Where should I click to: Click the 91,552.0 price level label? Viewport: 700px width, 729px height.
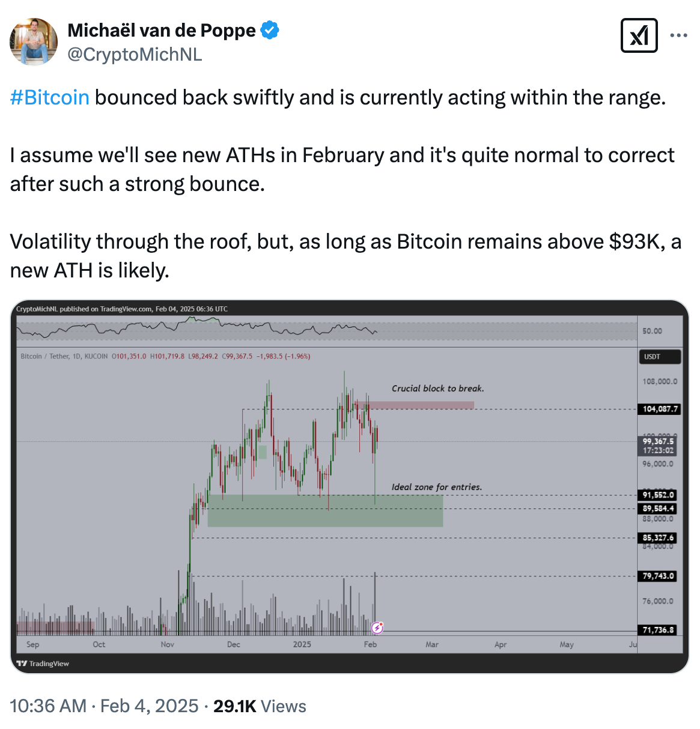(659, 495)
